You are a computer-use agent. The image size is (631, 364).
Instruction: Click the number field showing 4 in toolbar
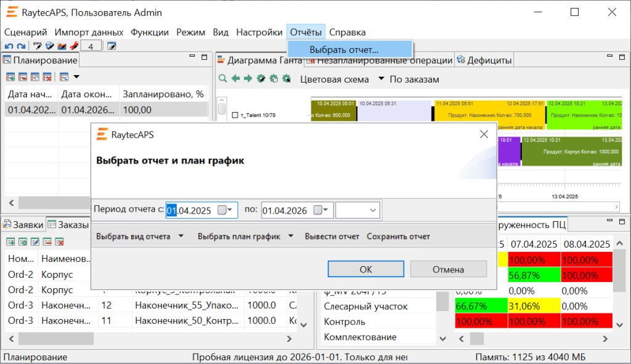point(91,46)
